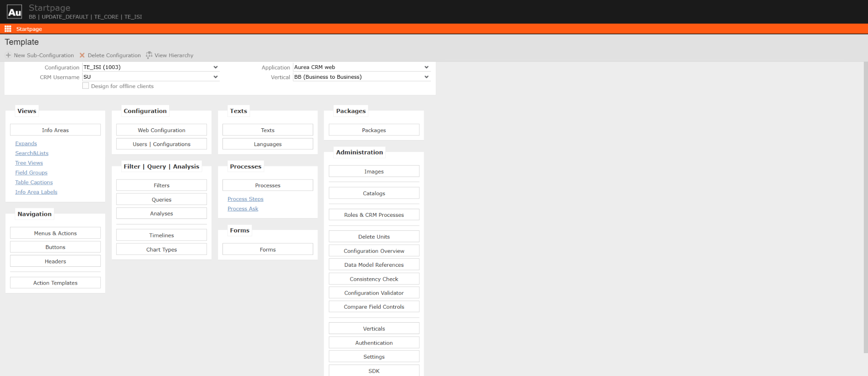Viewport: 868px width, 376px height.
Task: Click the vertical scrollbar on the right
Action: [x=865, y=207]
